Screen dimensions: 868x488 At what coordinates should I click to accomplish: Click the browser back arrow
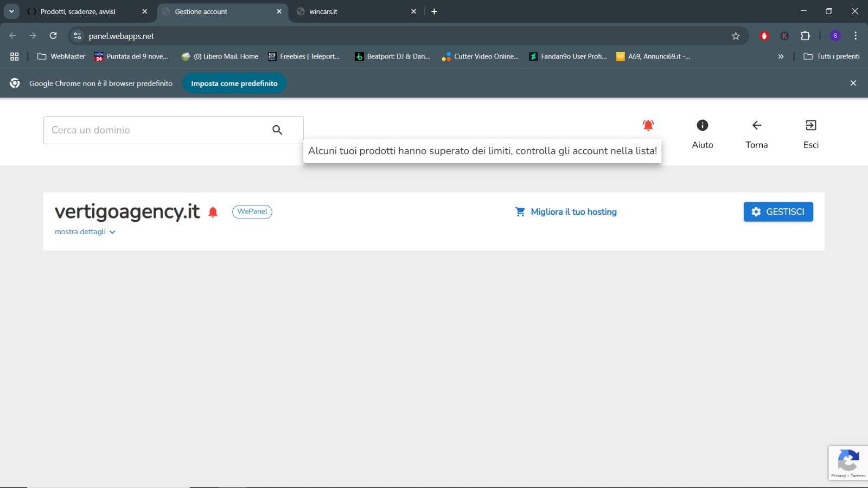pos(13,36)
